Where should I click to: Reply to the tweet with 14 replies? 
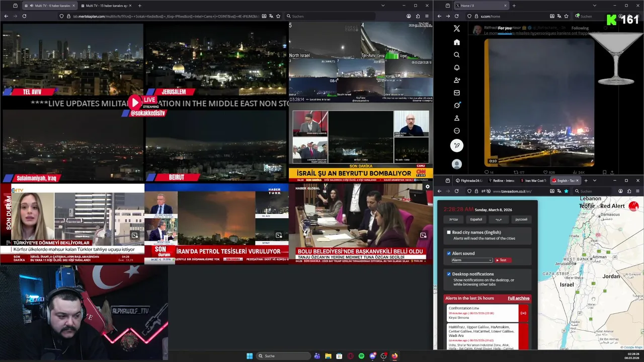click(x=488, y=172)
